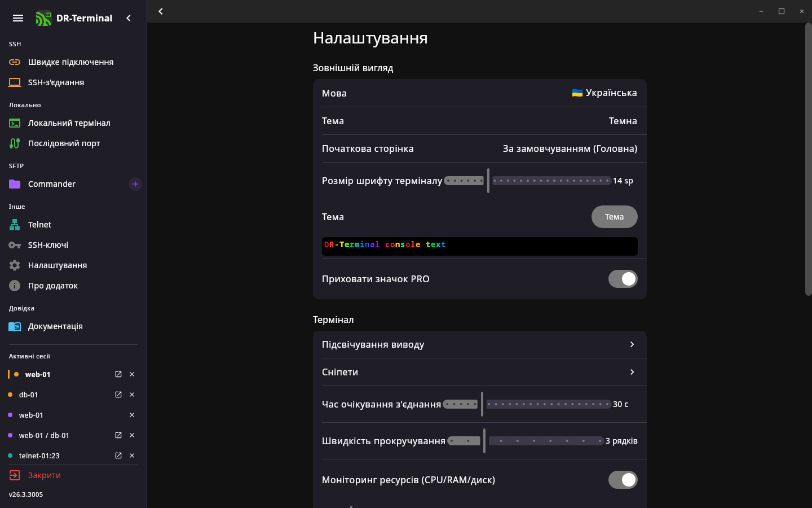The image size is (812, 508).
Task: Go back using the arrow in the top bar
Action: tap(161, 11)
